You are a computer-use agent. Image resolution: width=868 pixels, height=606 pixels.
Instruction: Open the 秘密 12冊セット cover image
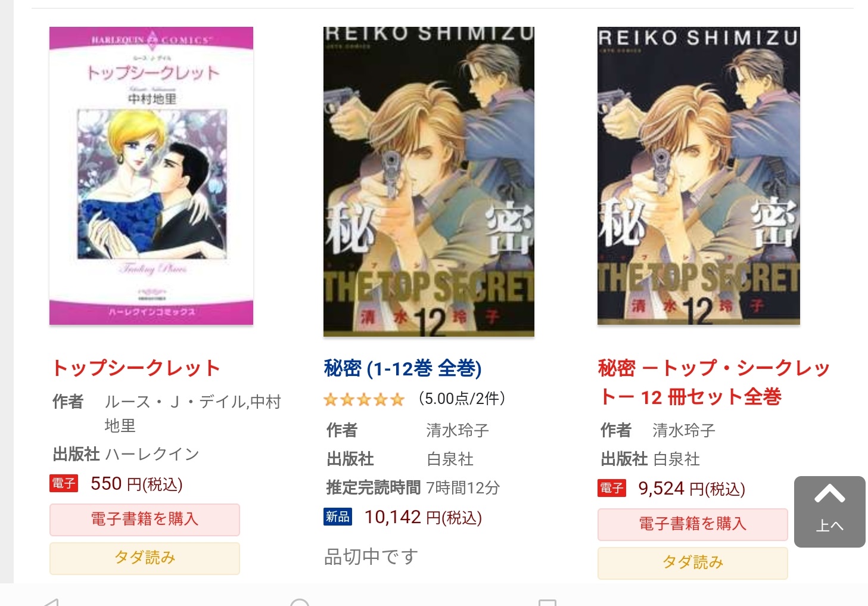tap(698, 176)
